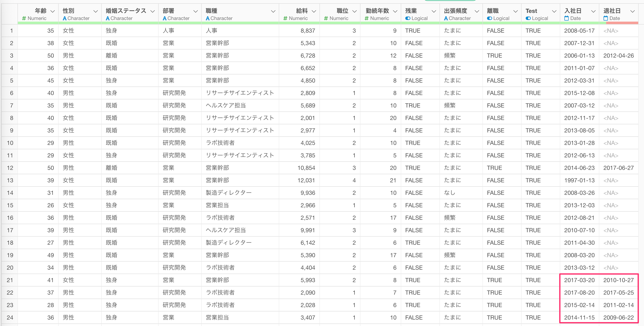644x326 pixels.
Task: Click 入社日 cell 2013-03-12
Action: pos(579,268)
